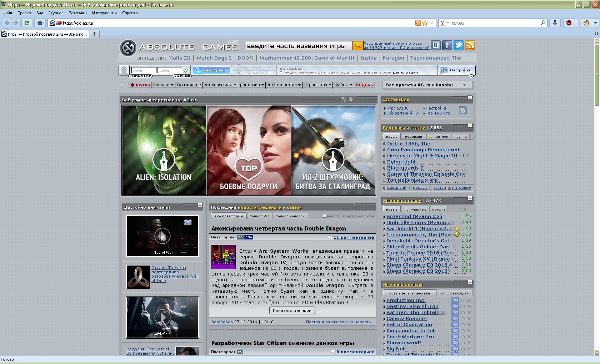
Task: Collapse the AG.Tracker panel
Action: pos(470,97)
